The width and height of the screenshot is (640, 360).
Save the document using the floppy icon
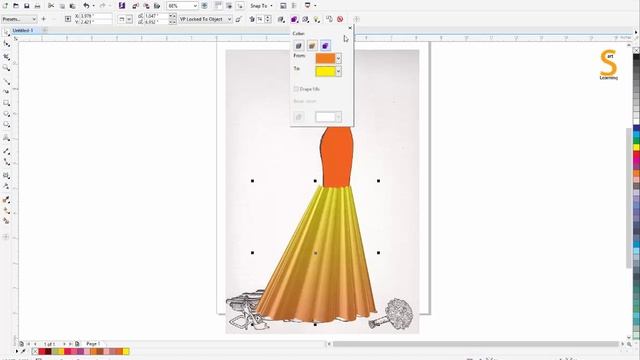(27, 6)
